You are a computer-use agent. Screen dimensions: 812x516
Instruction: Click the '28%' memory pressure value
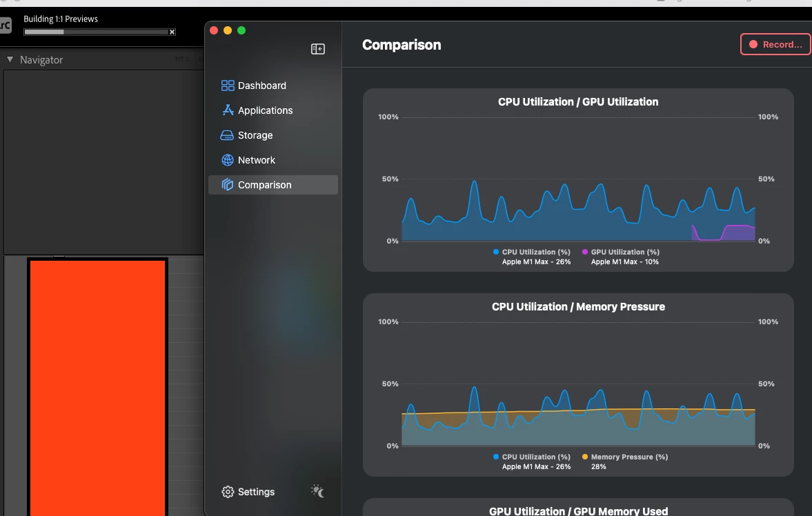(x=599, y=467)
